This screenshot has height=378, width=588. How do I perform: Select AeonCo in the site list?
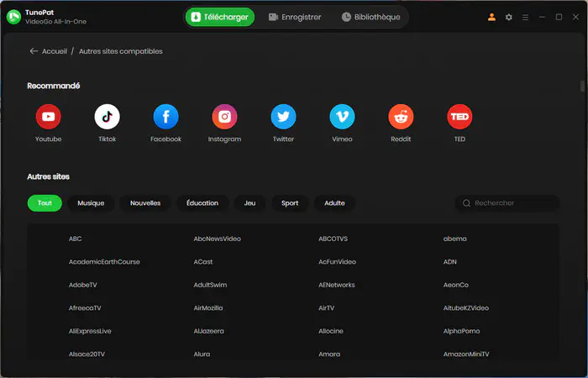point(456,285)
